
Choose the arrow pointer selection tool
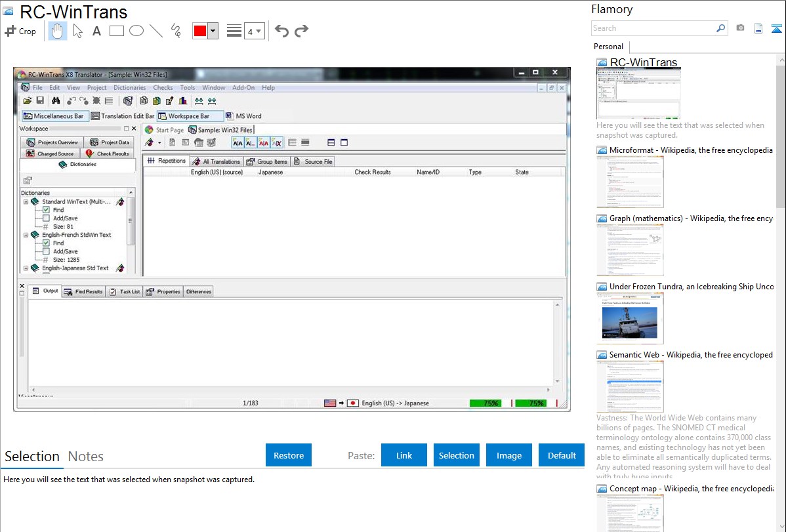click(x=77, y=31)
